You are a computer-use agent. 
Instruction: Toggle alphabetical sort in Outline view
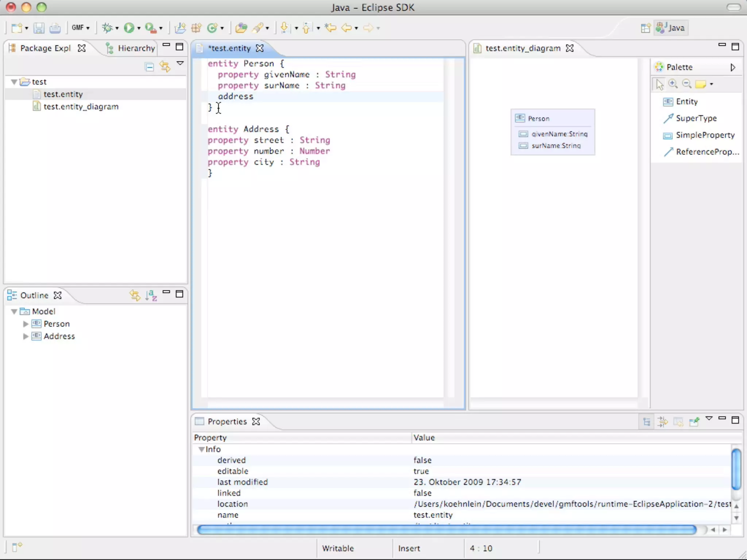pyautogui.click(x=151, y=295)
